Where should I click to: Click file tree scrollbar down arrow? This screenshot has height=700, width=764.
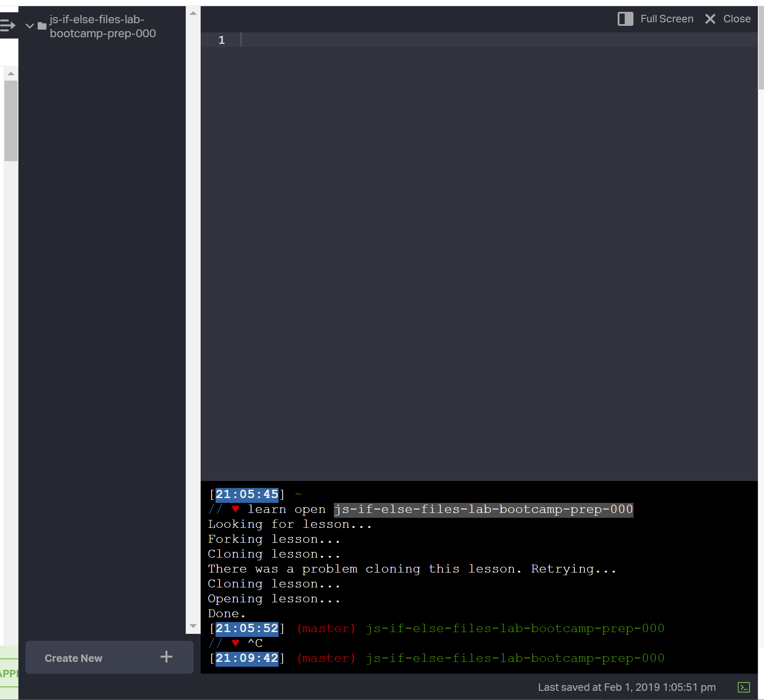point(193,626)
